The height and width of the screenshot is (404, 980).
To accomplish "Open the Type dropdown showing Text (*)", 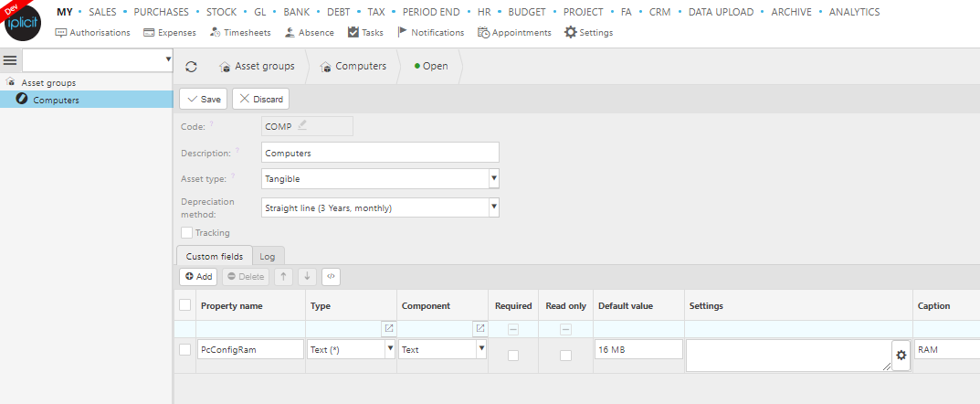I will [391, 349].
